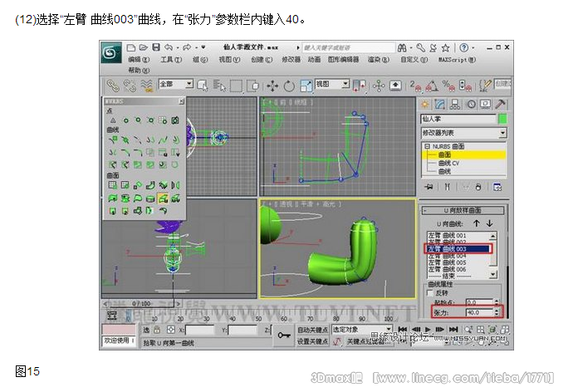Open the 渲染(R) menu
Viewport: 578px width, 392px height.
click(378, 59)
